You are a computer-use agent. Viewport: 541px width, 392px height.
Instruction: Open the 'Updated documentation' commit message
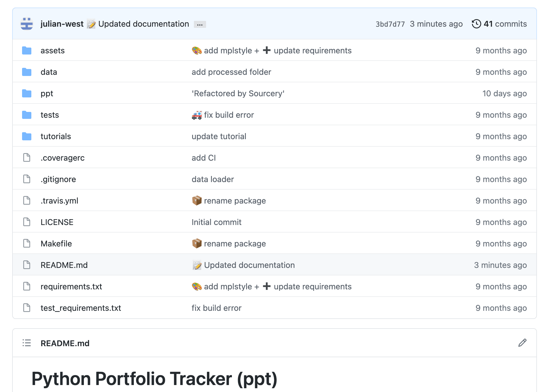click(143, 24)
